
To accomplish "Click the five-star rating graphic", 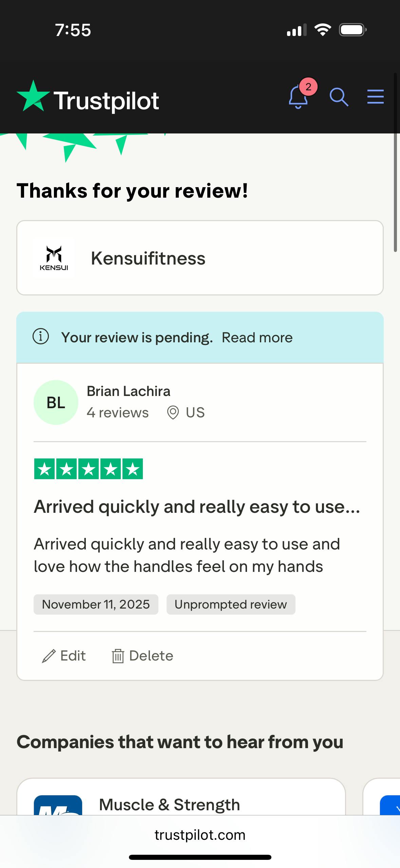I will point(89,469).
